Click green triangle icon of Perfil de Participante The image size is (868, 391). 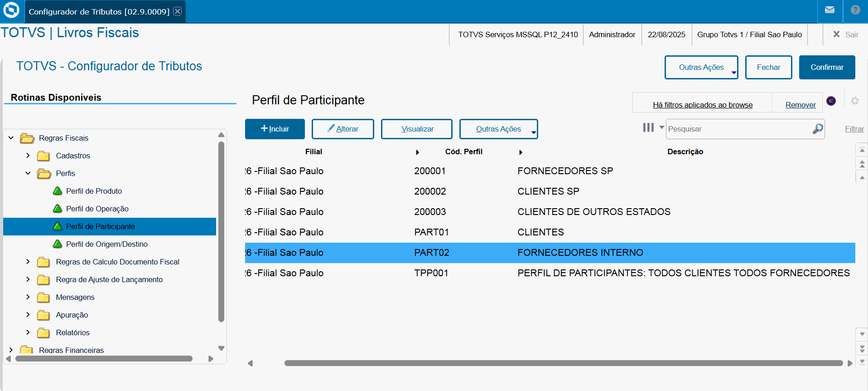coord(58,226)
